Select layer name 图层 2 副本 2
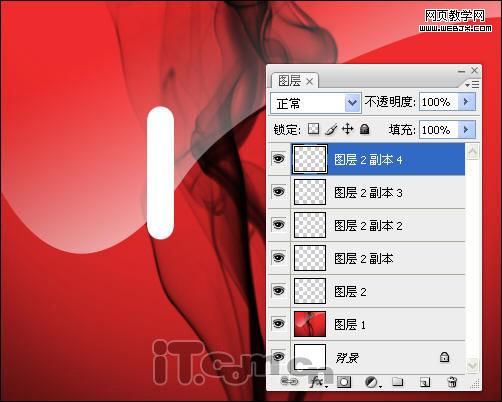 pos(368,226)
